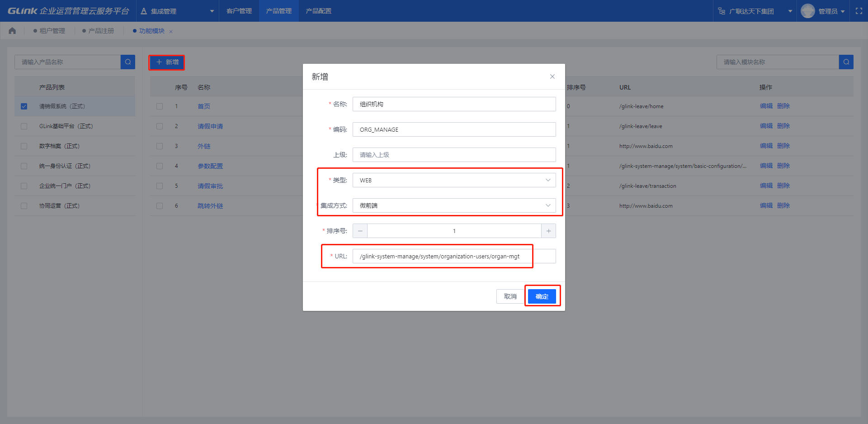The width and height of the screenshot is (868, 424).
Task: Click the 排序号 column header
Action: 576,87
